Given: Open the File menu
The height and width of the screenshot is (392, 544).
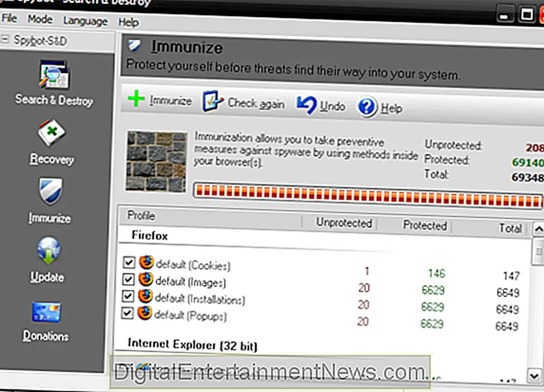Looking at the screenshot, I should tap(10, 19).
